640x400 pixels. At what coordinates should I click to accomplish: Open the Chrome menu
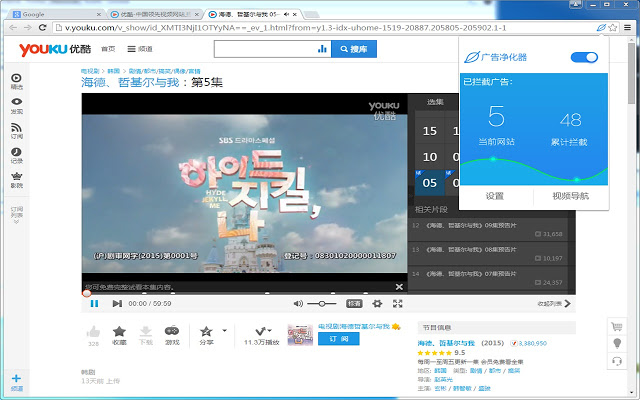(x=627, y=27)
